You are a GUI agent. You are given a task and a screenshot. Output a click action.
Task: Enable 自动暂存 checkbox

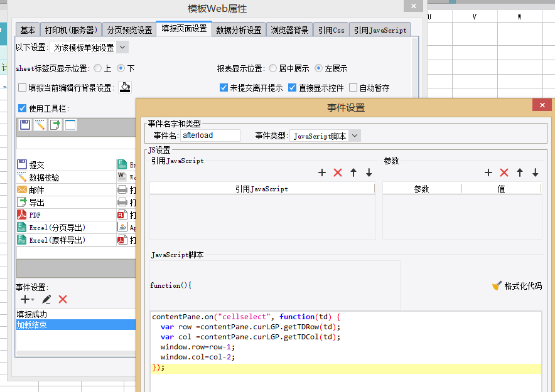[353, 87]
